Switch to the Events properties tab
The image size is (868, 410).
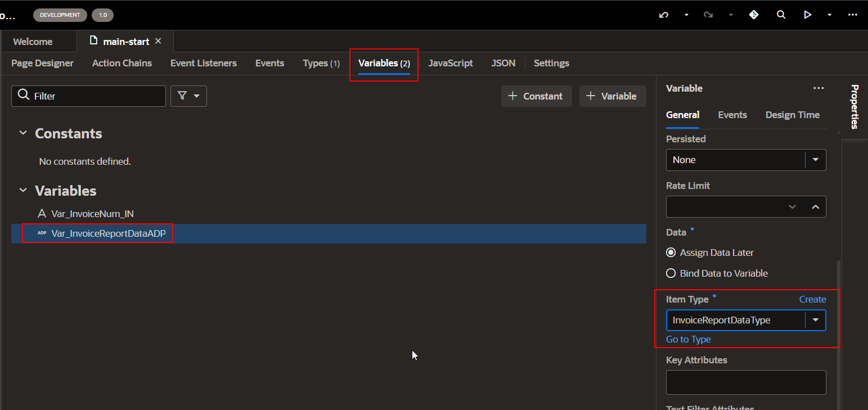[x=732, y=115]
